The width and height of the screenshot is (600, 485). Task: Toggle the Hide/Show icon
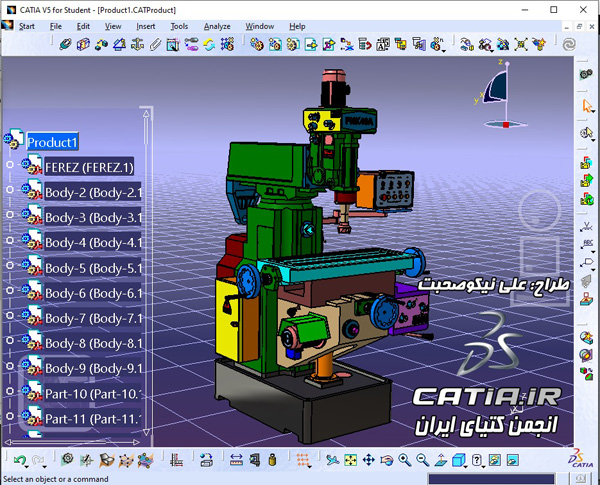pyautogui.click(x=495, y=460)
